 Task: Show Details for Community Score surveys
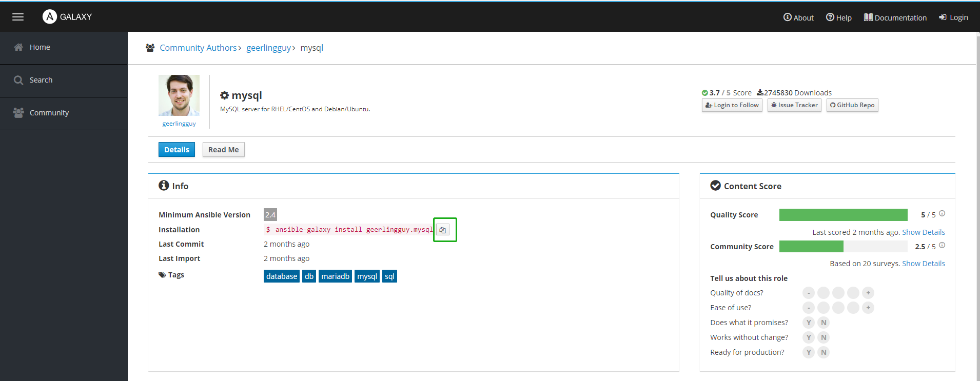pos(924,264)
